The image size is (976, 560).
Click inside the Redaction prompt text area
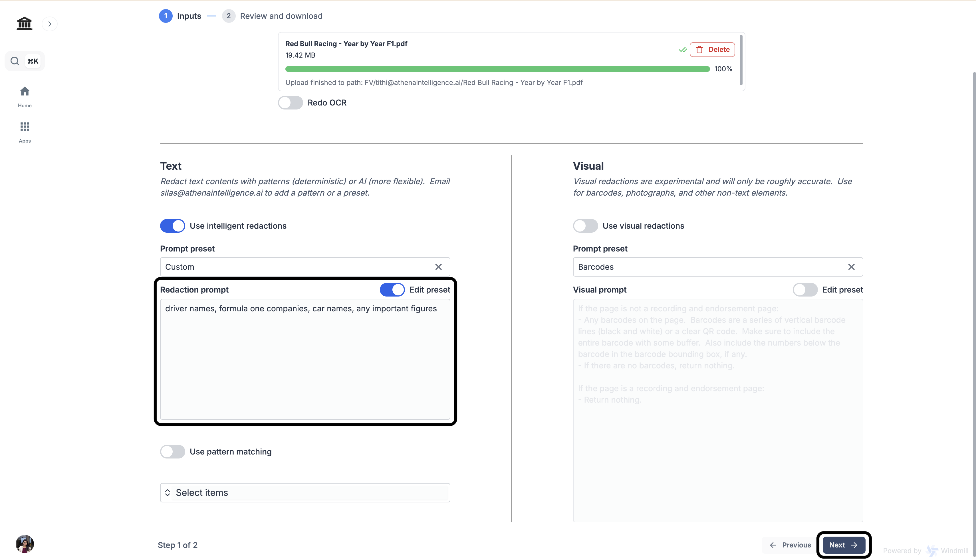click(x=305, y=362)
